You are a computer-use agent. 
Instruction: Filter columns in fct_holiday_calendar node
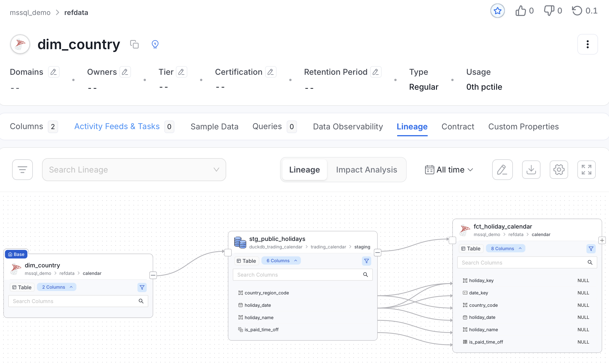pyautogui.click(x=591, y=249)
